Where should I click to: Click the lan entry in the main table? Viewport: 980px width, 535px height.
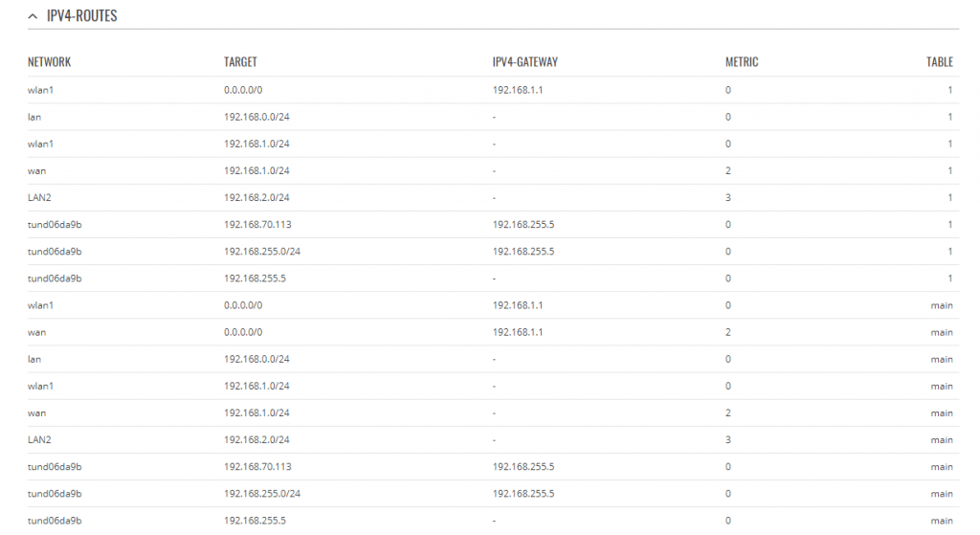point(34,359)
